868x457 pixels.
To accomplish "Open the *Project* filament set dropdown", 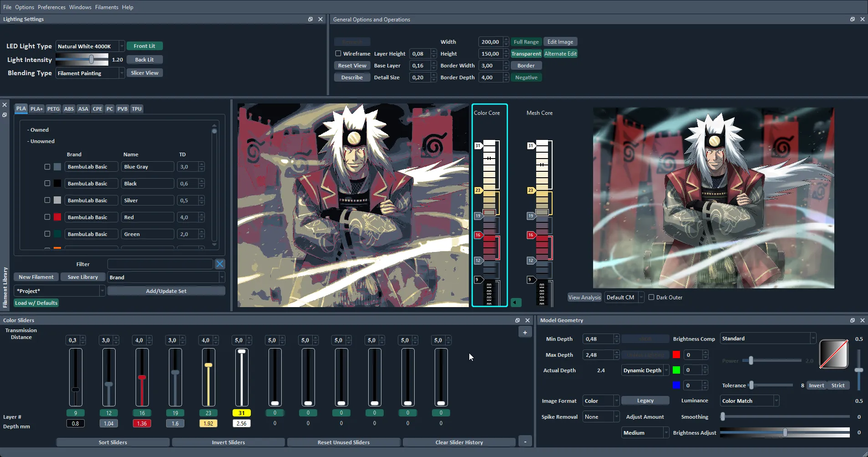I will point(59,291).
